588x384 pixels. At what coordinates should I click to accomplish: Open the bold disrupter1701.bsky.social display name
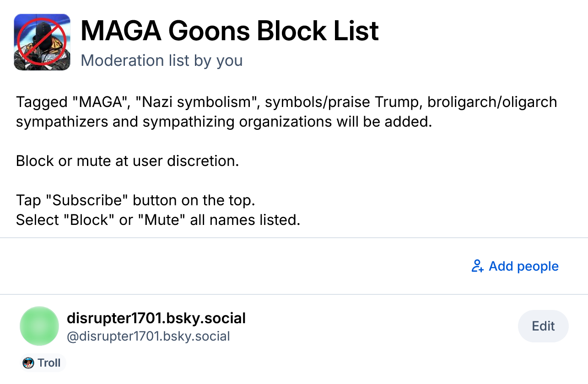[156, 318]
